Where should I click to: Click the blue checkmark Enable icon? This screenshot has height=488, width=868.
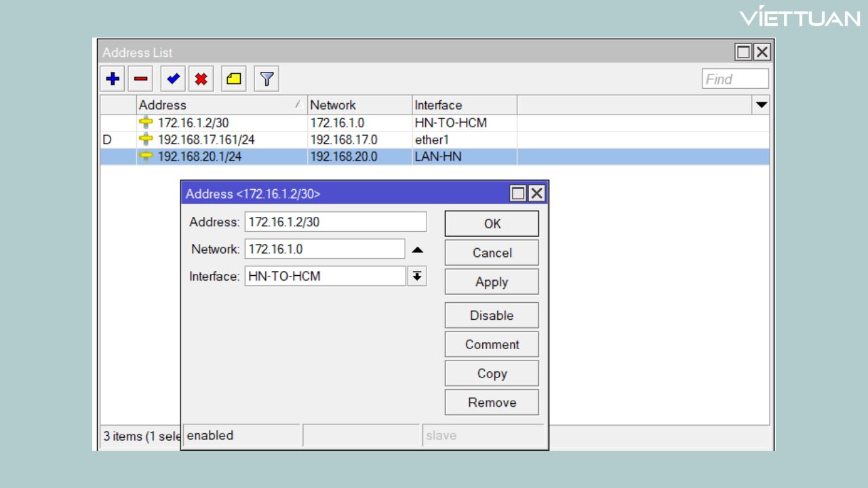coord(172,78)
